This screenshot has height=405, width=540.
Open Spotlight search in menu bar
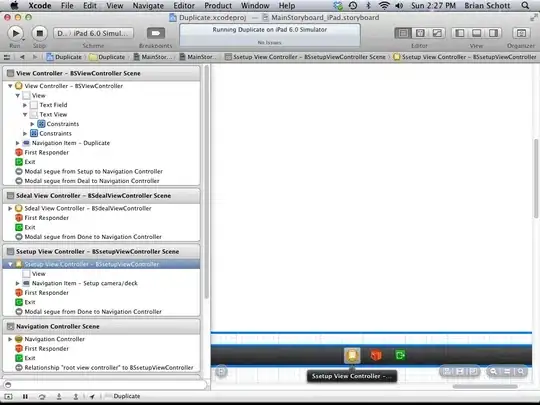[525, 6]
